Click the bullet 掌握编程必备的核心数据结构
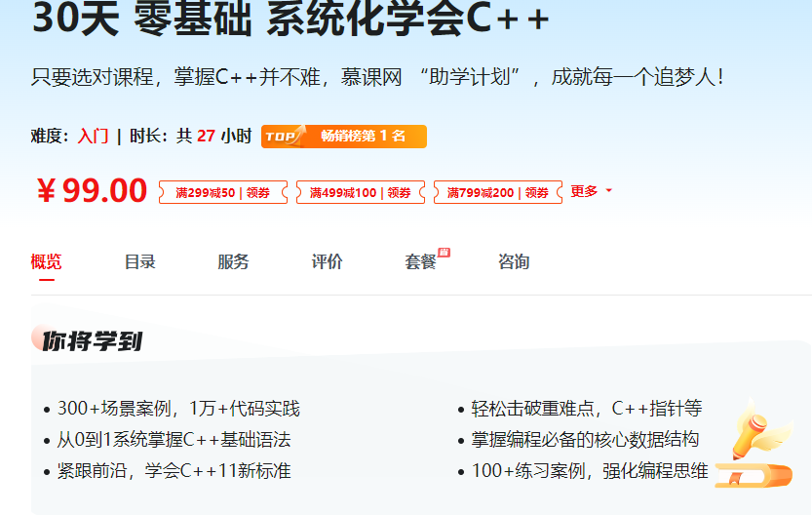812x515 pixels. (x=585, y=440)
